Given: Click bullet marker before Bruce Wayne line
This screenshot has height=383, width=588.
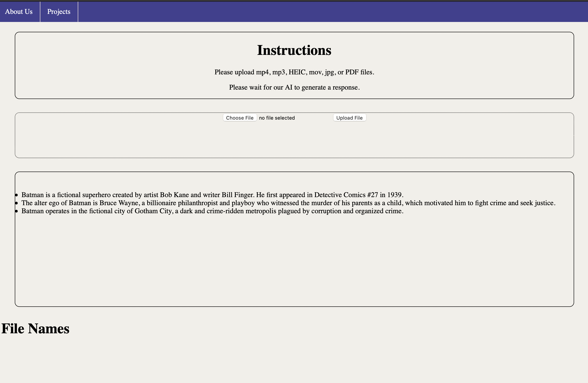Looking at the screenshot, I should (x=17, y=203).
